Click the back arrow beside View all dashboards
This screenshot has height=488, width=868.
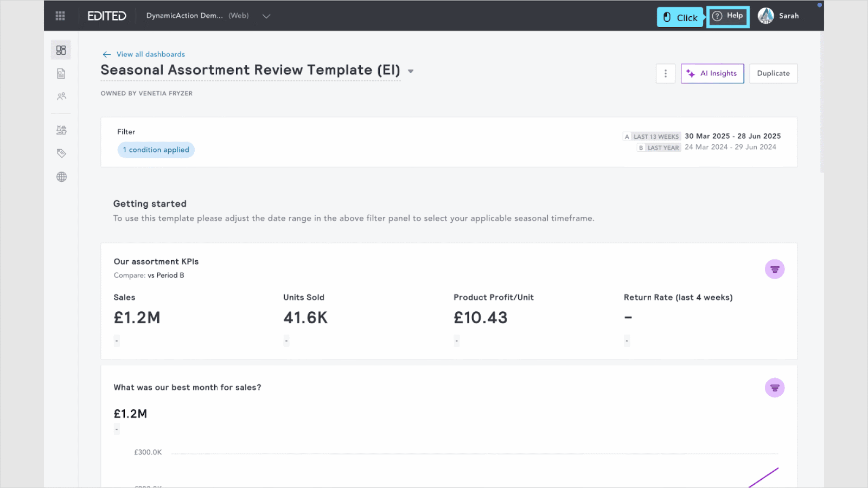pyautogui.click(x=107, y=54)
